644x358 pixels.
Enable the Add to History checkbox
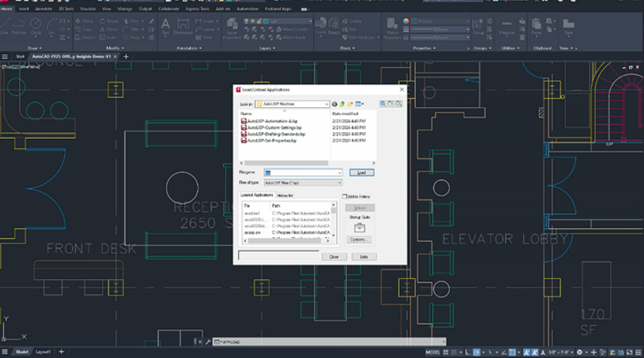[x=344, y=196]
